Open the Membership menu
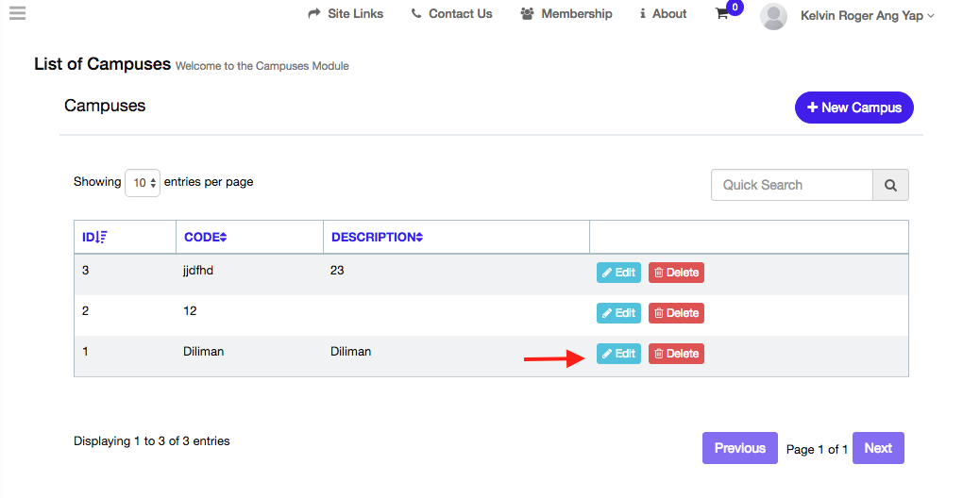Image resolution: width=980 pixels, height=498 pixels. [x=566, y=14]
